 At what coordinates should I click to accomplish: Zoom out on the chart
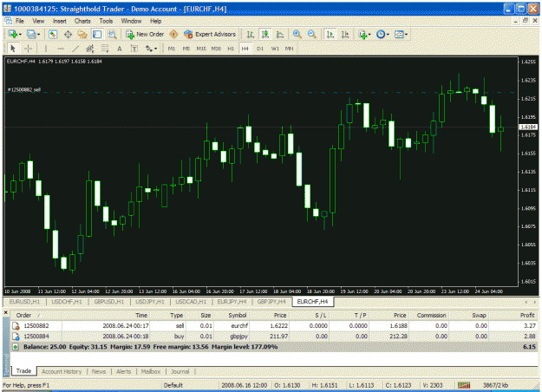[312, 34]
